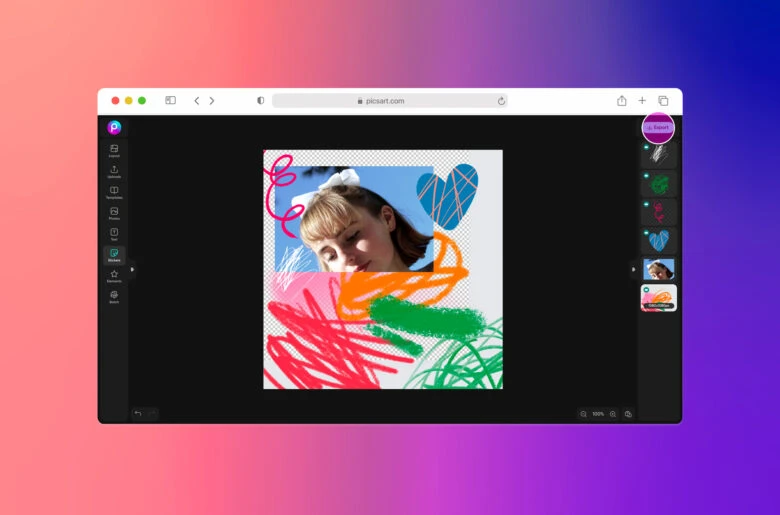
Task: Collapse the right layers panel arrow
Action: pos(632,269)
